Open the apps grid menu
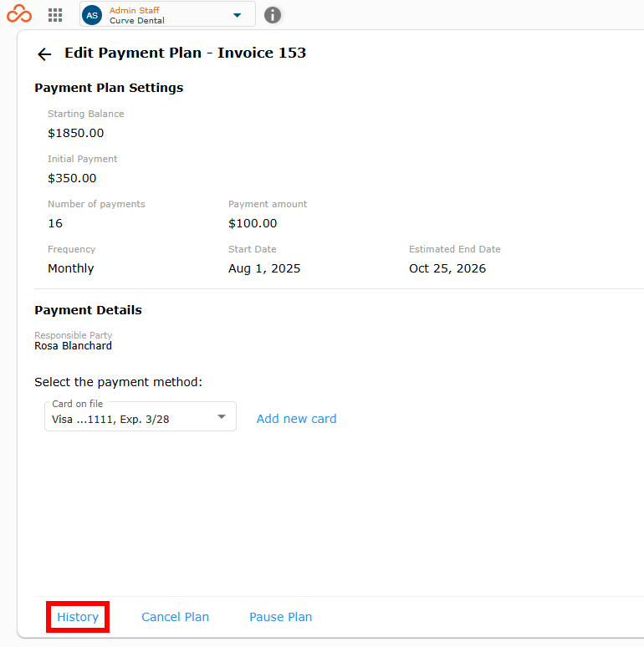Viewport: 644px width, 647px height. tap(55, 15)
